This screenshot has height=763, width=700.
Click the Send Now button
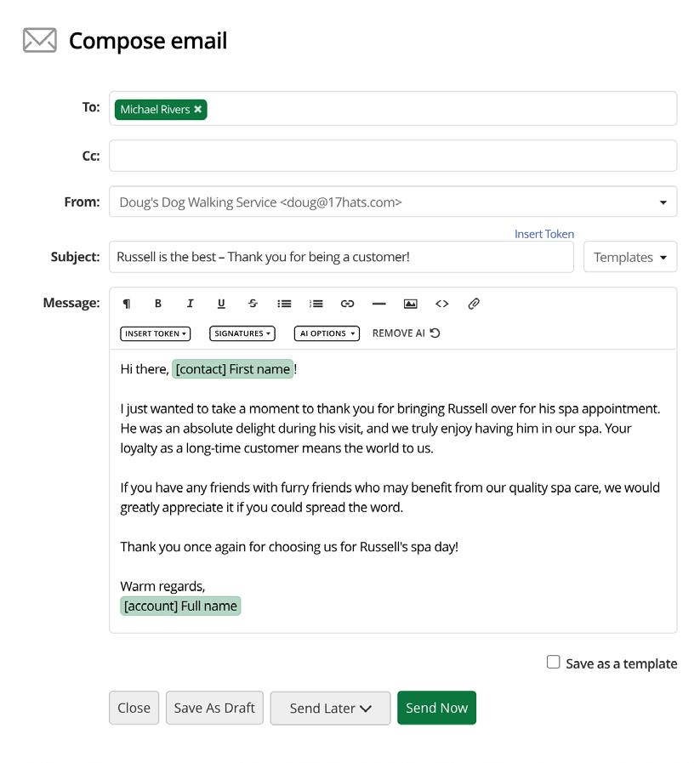click(x=436, y=708)
